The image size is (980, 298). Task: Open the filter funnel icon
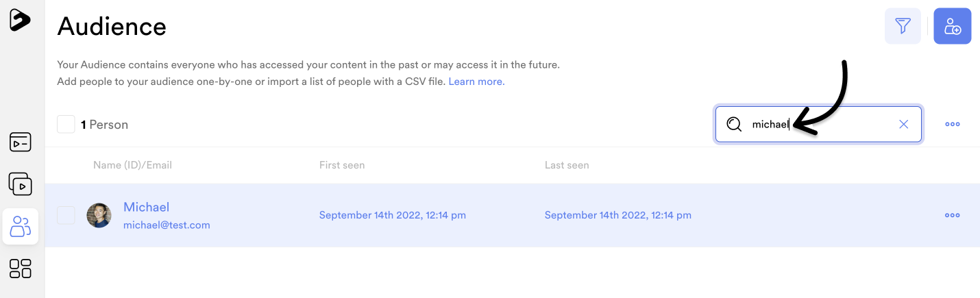[903, 26]
